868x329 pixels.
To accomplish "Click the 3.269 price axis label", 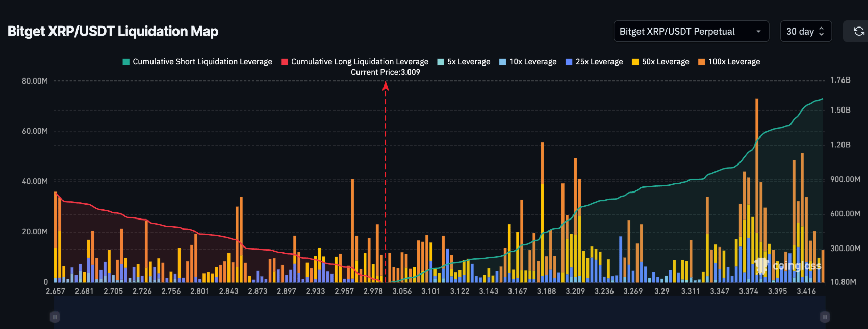I will coord(633,291).
